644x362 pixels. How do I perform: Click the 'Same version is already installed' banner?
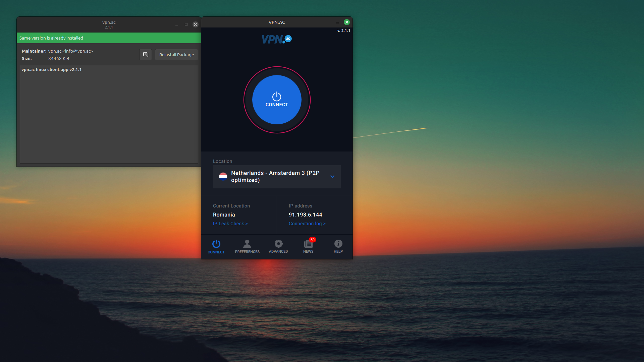coord(109,38)
